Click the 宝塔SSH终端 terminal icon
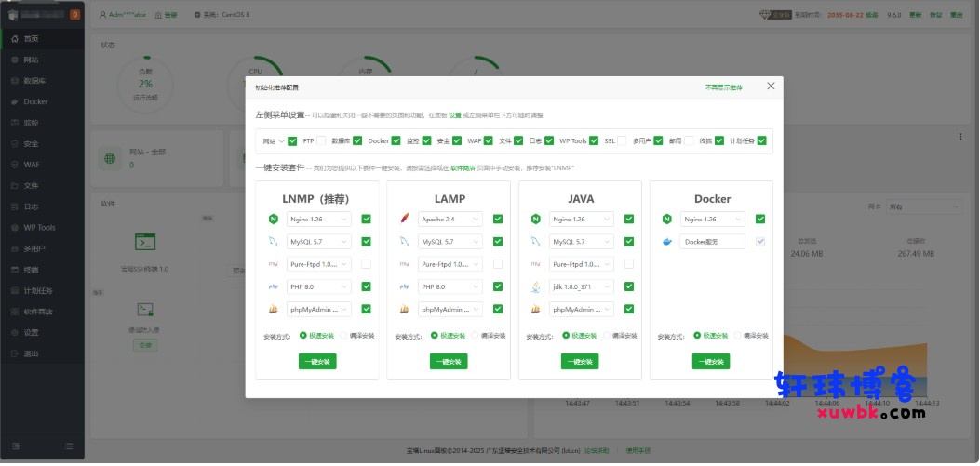The height and width of the screenshot is (466, 980). [x=145, y=242]
